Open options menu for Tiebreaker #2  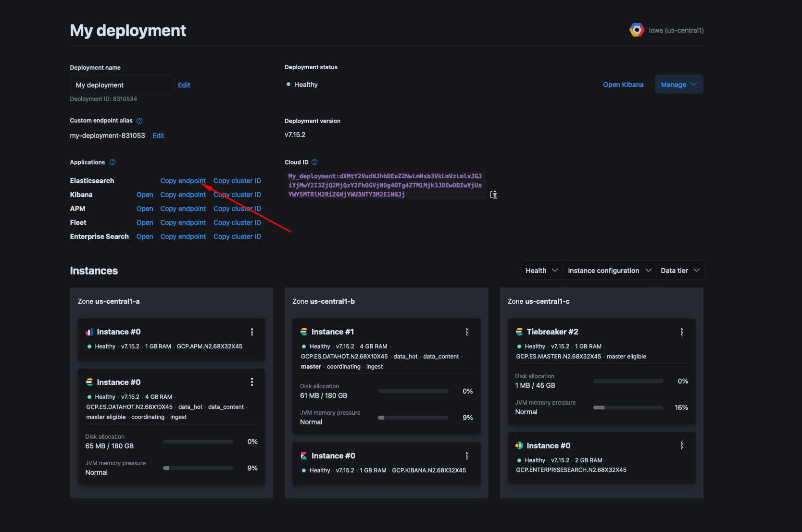coord(682,332)
